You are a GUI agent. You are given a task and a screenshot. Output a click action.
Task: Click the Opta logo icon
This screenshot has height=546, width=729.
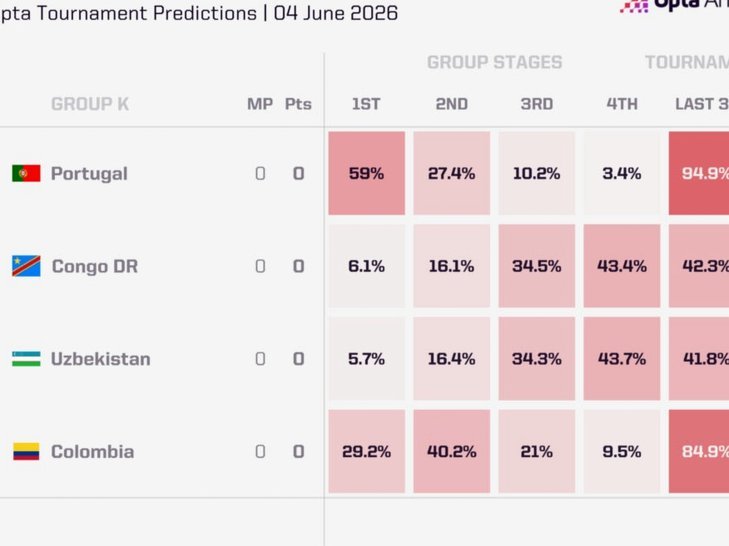click(x=634, y=6)
